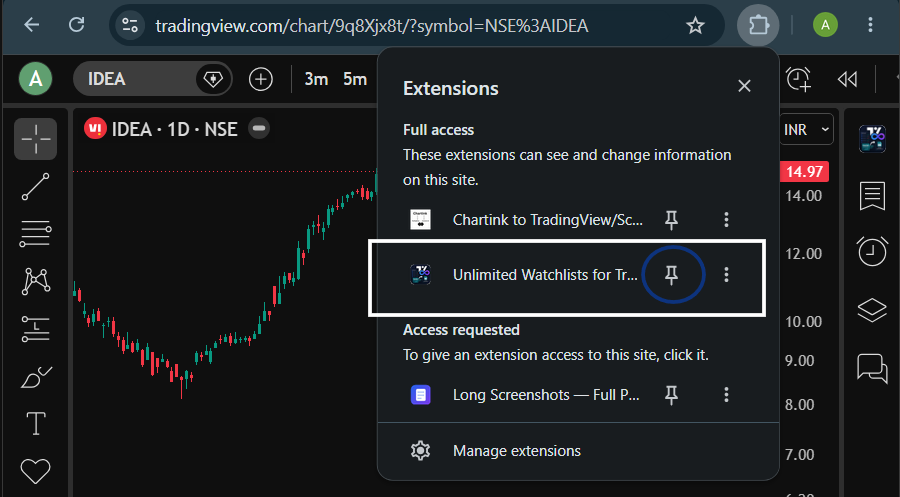Collapse the IDEA chart legend
900x497 pixels.
click(x=259, y=128)
